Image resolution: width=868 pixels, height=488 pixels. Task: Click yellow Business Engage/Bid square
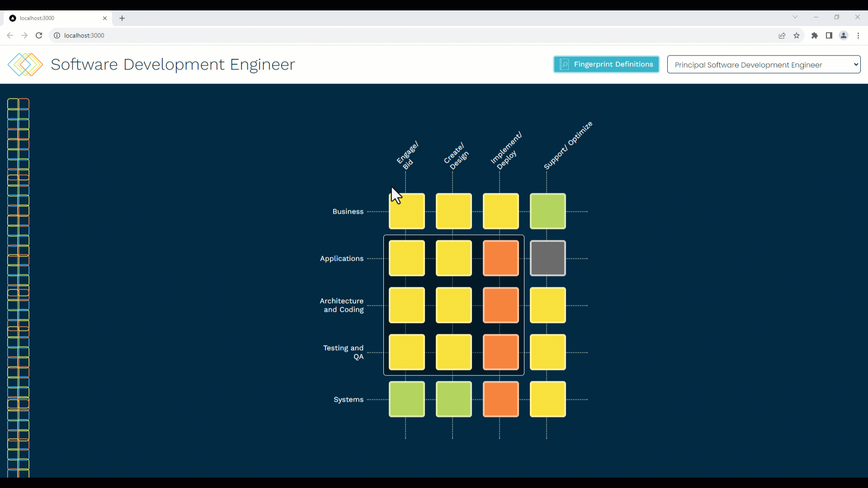[406, 211]
